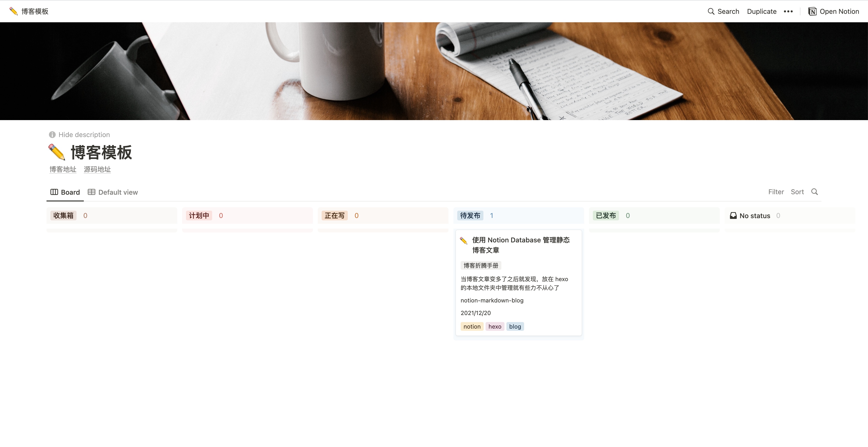This screenshot has width=868, height=447.
Task: Click the No status inbox icon
Action: tap(733, 216)
